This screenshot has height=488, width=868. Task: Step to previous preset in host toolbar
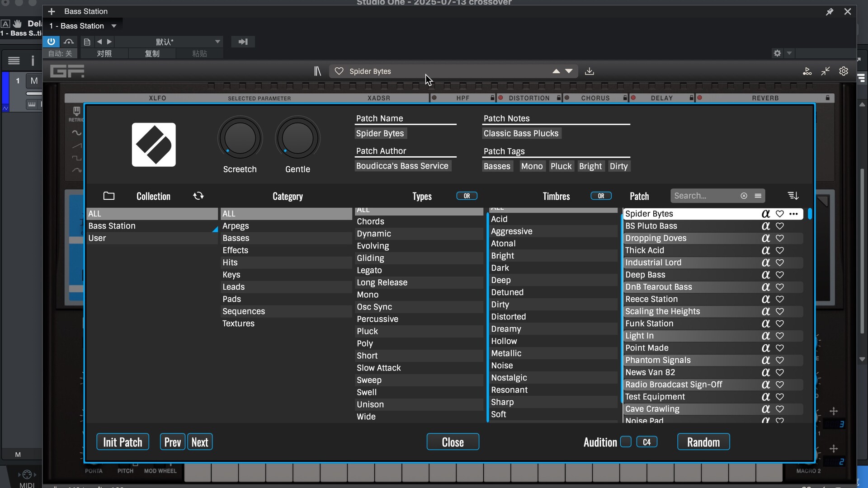(99, 42)
